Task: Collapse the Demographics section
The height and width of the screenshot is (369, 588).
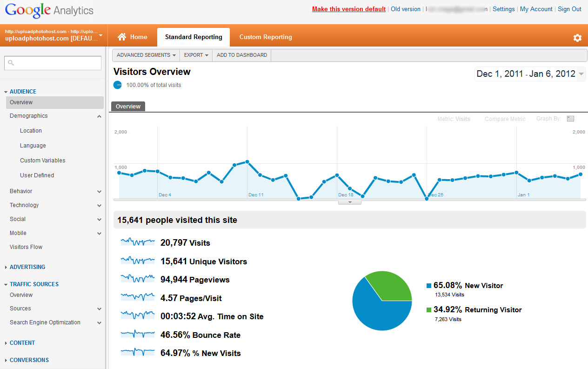Action: 99,116
